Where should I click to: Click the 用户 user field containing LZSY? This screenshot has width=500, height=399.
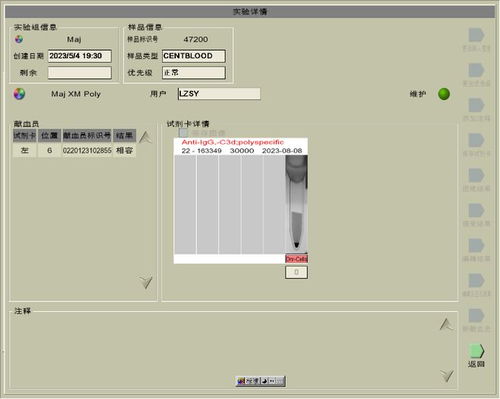(x=219, y=94)
